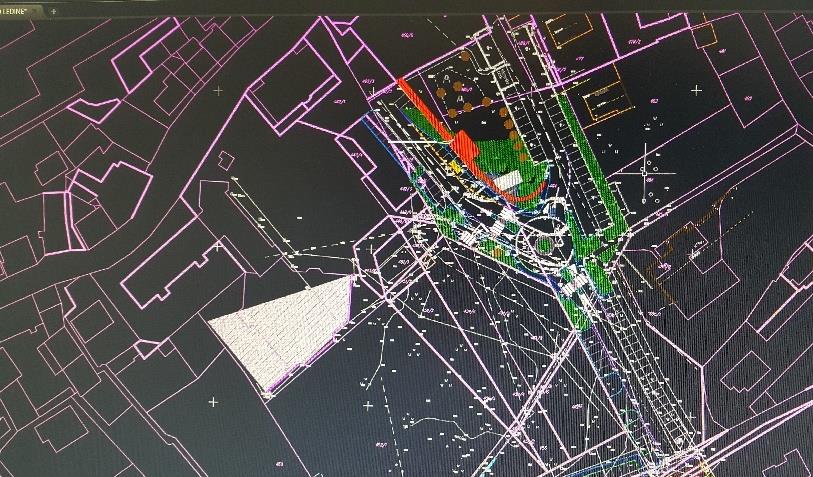Screen dimensions: 813x477
Task: Click the grid cross marker in upper right
Action: click(x=697, y=90)
